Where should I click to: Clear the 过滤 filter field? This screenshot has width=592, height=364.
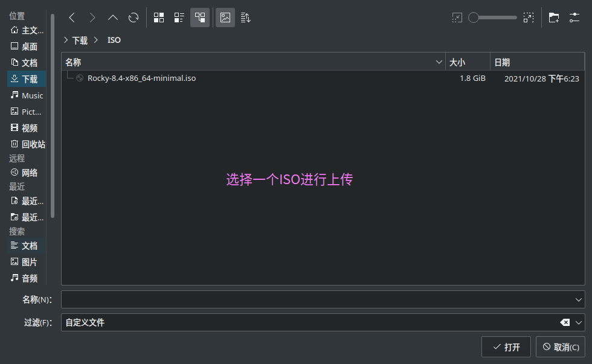click(565, 322)
